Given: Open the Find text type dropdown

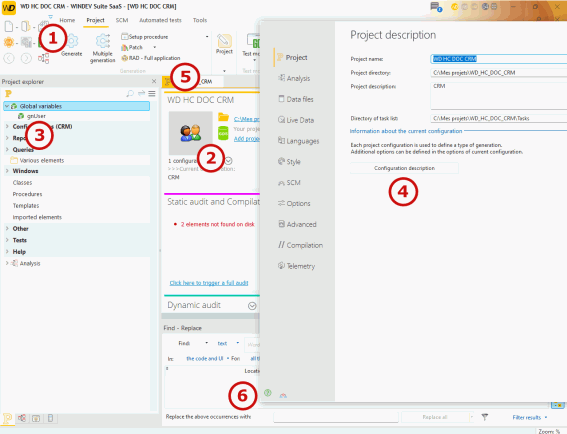Looking at the screenshot, I should click(238, 343).
